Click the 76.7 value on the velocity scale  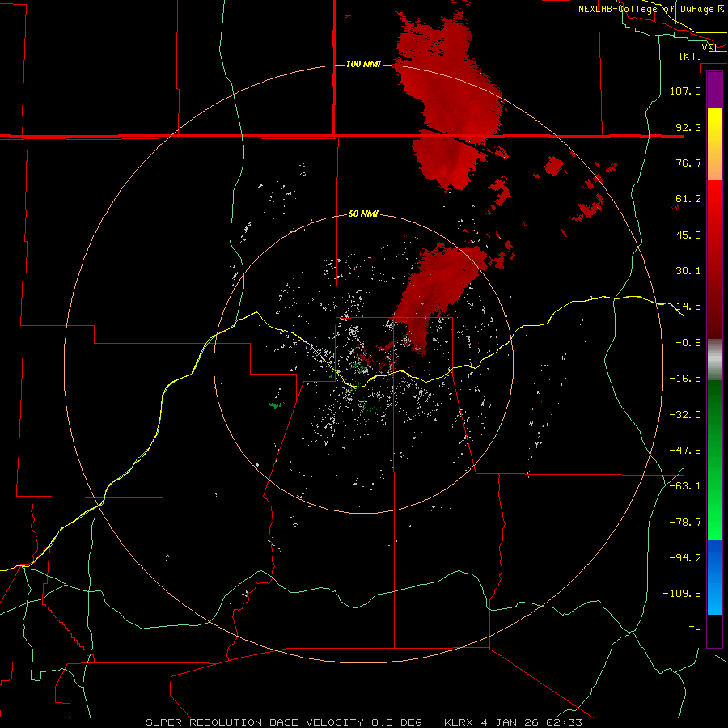pyautogui.click(x=688, y=163)
